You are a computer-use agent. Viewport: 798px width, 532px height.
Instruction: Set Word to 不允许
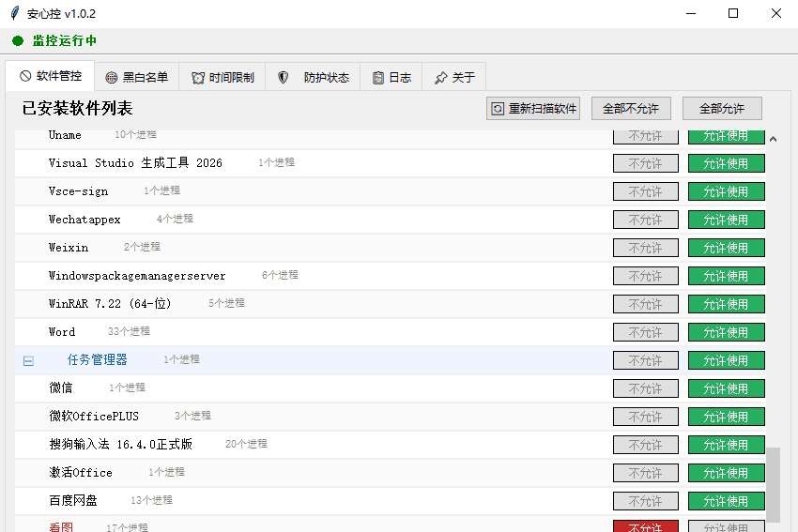click(x=645, y=332)
